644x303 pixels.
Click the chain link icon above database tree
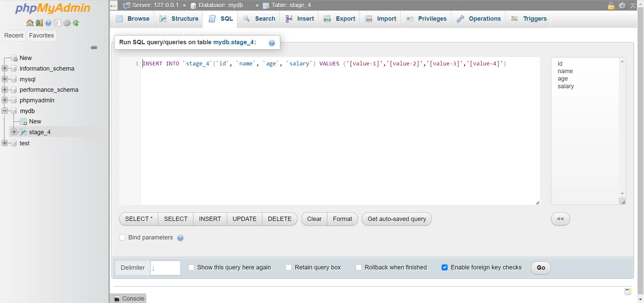(x=94, y=48)
